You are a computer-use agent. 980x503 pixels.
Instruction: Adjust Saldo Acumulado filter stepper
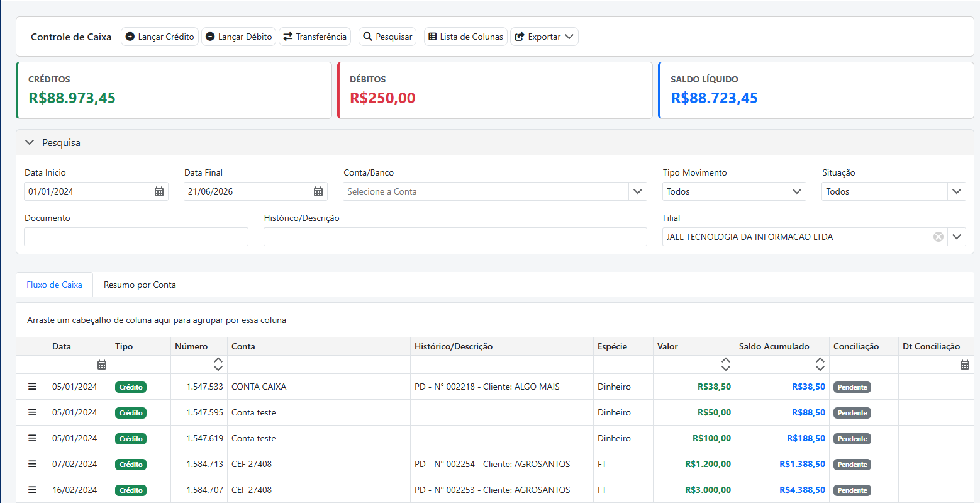820,365
